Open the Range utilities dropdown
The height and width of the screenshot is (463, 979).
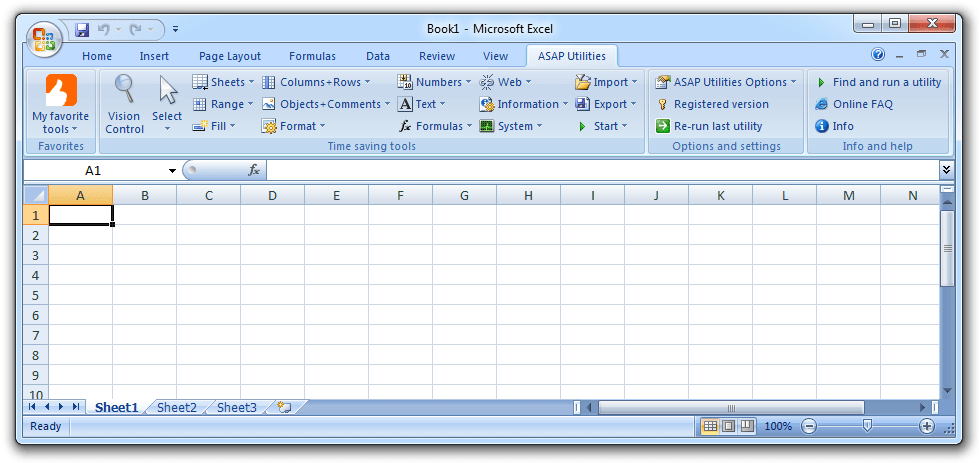pyautogui.click(x=223, y=104)
